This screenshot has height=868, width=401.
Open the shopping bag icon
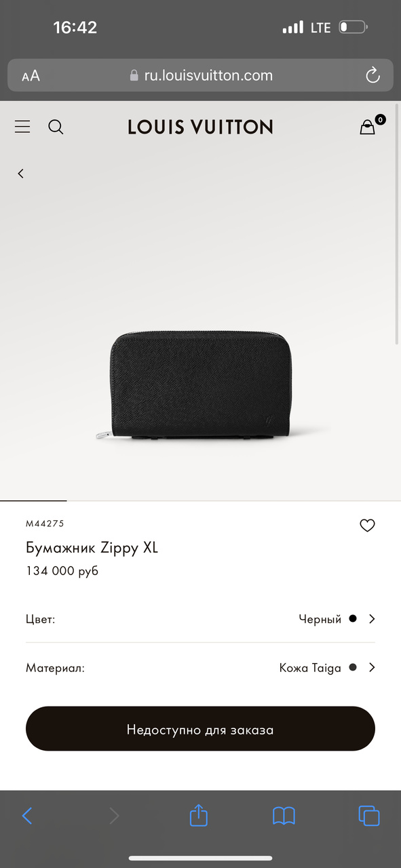[x=368, y=127]
